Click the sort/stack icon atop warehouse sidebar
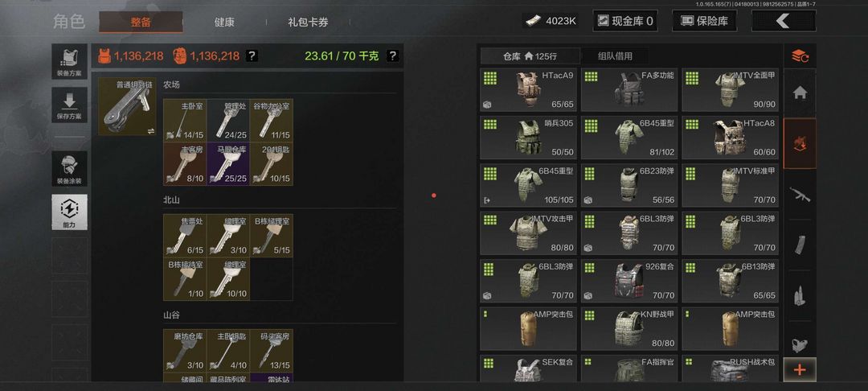 tap(800, 56)
